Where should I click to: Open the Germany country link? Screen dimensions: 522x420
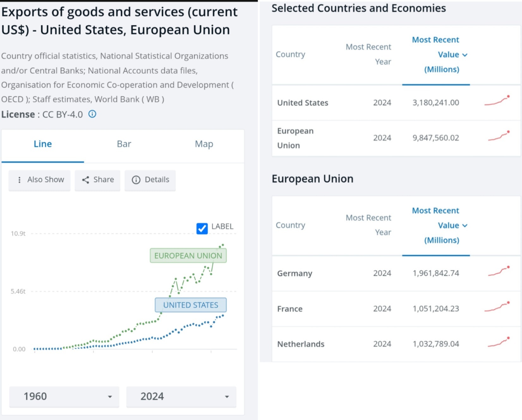pos(294,273)
